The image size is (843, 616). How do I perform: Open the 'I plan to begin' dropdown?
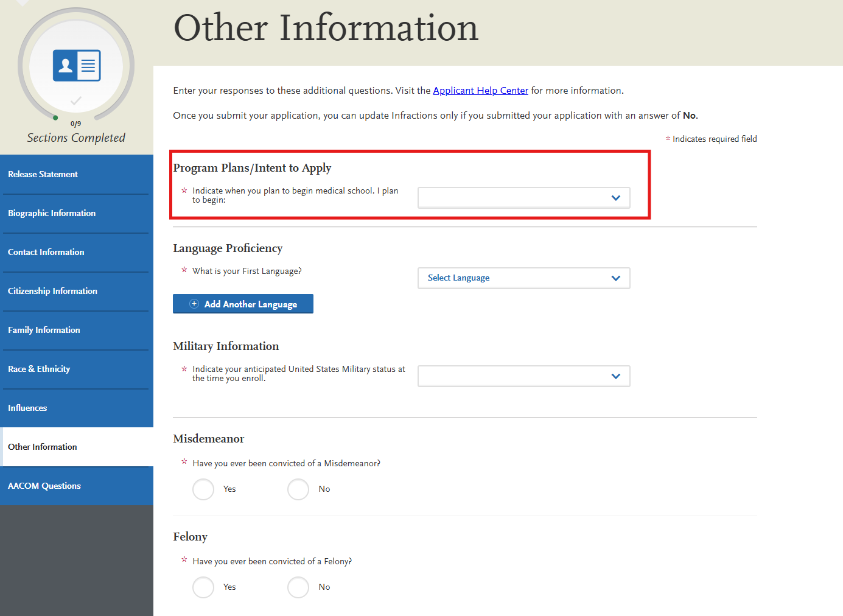(523, 197)
